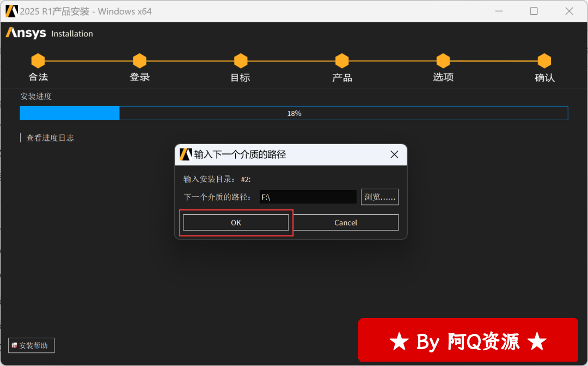Click the Ansys icon in window title bar
Screen dimensions: 588x366
pyautogui.click(x=11, y=11)
